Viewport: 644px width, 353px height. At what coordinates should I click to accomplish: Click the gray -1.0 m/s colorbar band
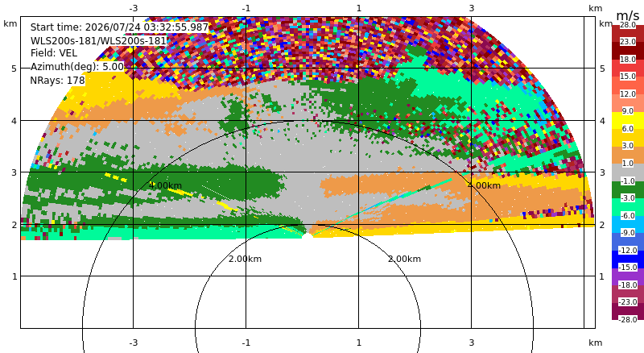click(628, 172)
